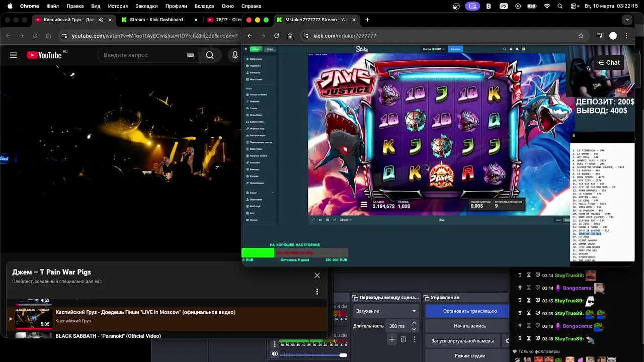Open История menu in macOS menu bar
Screen dimensions: 644x362
[x=118, y=6]
